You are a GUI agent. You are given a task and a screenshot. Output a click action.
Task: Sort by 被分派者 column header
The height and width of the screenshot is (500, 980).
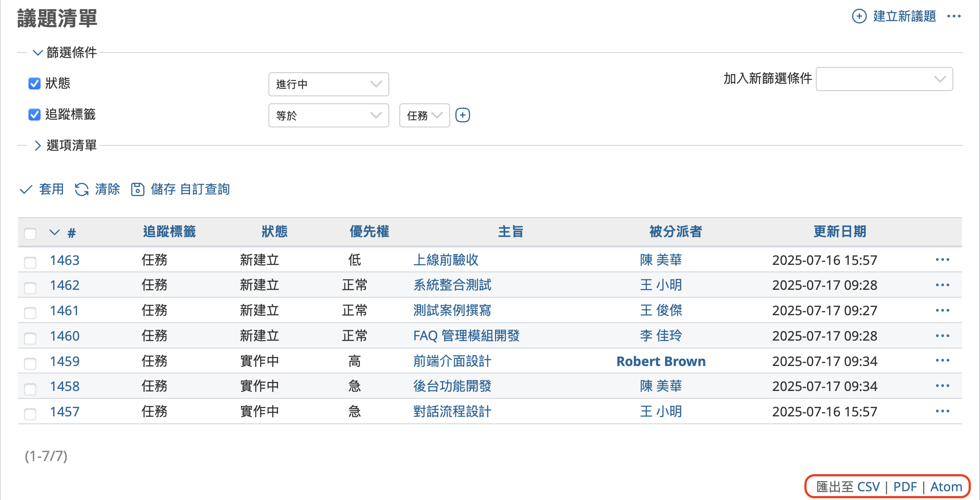[676, 232]
